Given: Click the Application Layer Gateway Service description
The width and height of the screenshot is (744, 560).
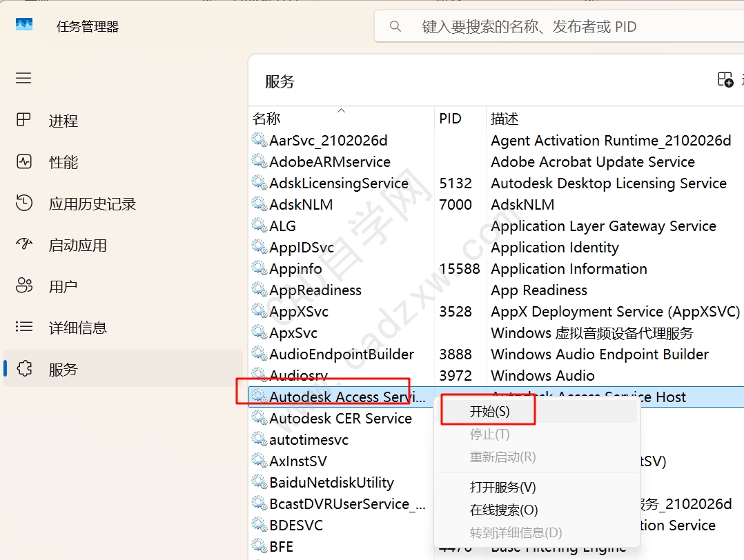Looking at the screenshot, I should tap(603, 226).
